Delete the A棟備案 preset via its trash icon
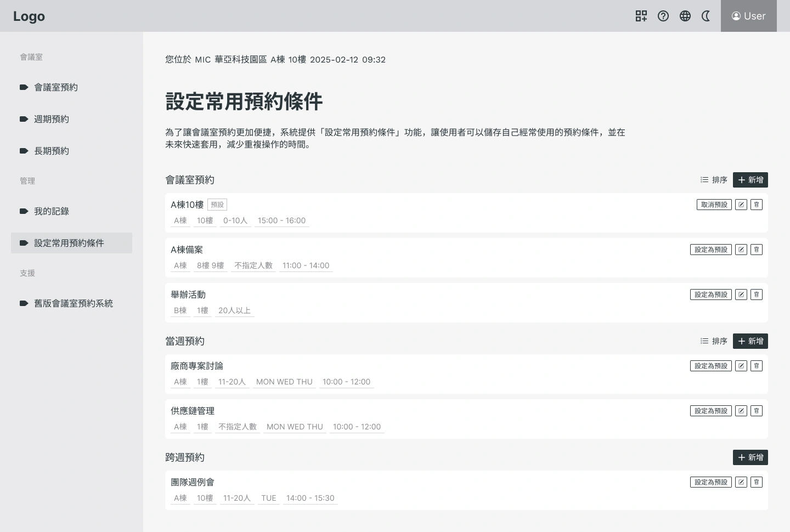The height and width of the screenshot is (532, 790). click(x=757, y=250)
